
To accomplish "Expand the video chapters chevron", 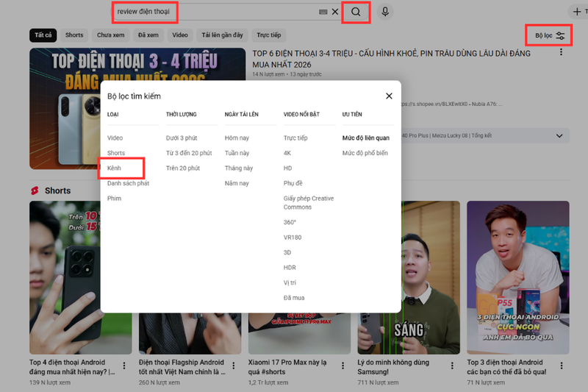I will (559, 136).
